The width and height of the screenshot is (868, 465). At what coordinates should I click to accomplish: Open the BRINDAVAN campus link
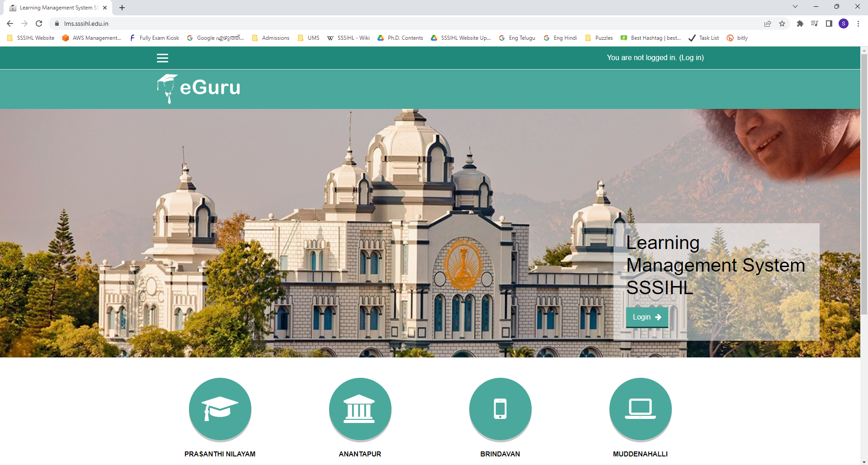point(500,454)
